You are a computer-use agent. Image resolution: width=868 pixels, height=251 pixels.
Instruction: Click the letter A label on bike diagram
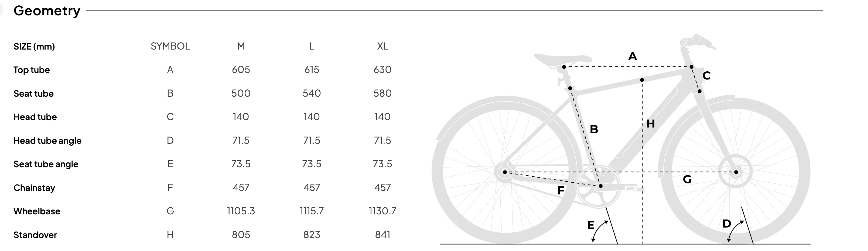pos(633,56)
